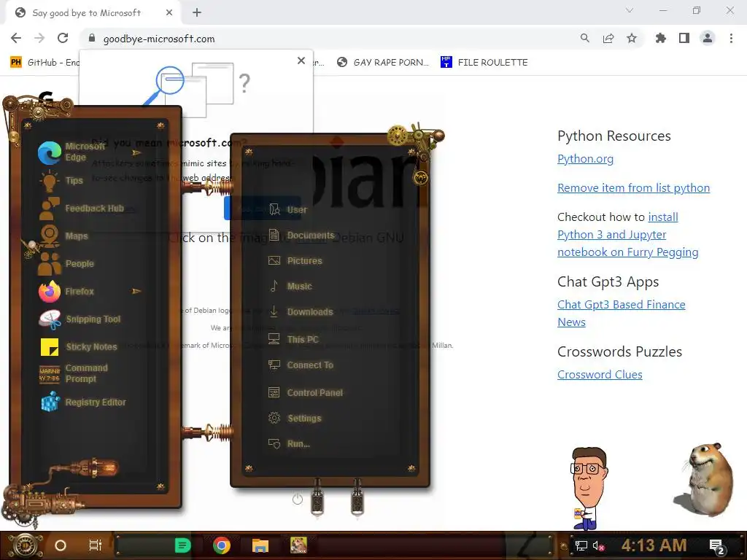Close the Say good bye to Microsoft tab
This screenshot has height=560, width=747.
pyautogui.click(x=169, y=12)
